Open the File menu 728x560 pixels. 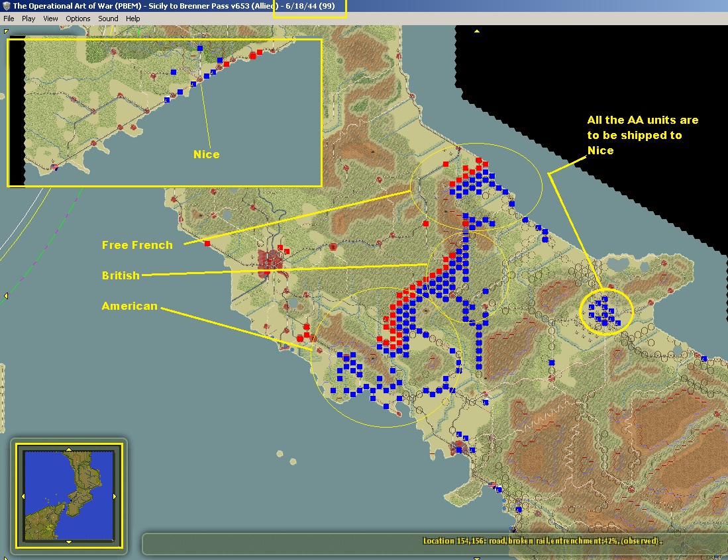tap(9, 19)
